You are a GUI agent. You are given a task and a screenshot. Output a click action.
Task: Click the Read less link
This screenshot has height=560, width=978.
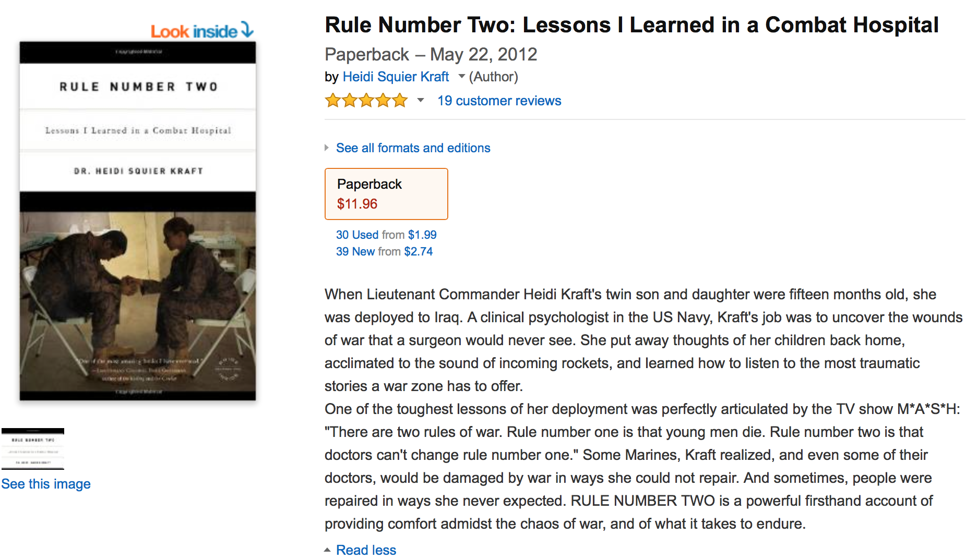(x=366, y=550)
